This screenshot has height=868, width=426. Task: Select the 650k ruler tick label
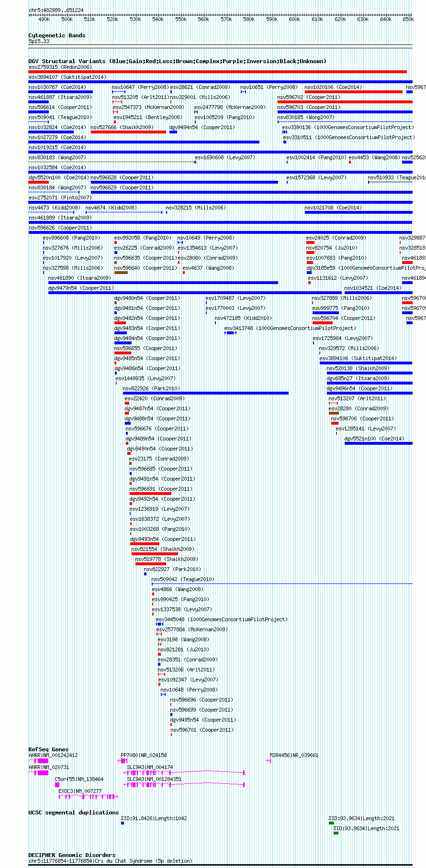408,19
